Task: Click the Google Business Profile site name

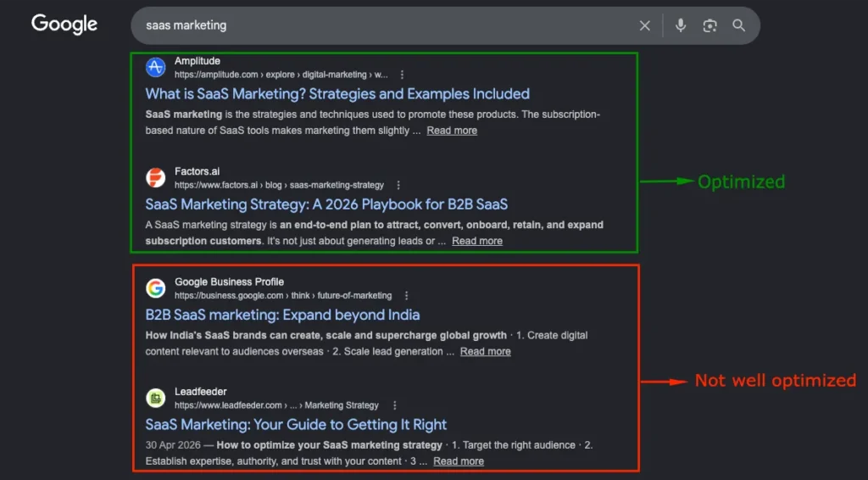Action: click(229, 282)
